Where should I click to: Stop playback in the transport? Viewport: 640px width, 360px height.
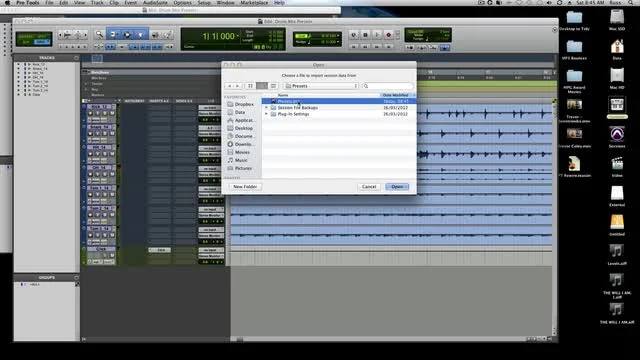pyautogui.click(x=365, y=35)
